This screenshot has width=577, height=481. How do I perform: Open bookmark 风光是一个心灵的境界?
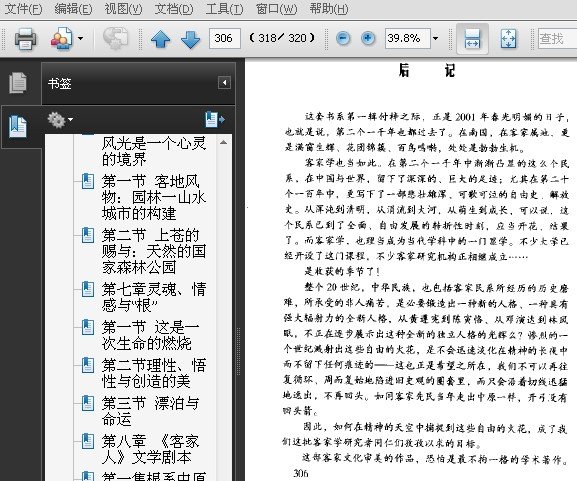154,151
